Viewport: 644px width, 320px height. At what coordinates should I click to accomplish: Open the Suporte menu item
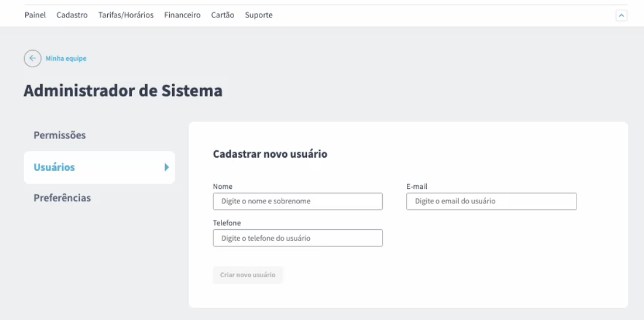(259, 15)
